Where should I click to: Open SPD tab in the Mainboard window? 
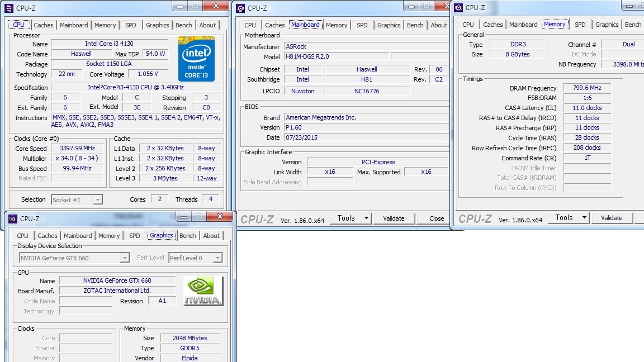[362, 25]
